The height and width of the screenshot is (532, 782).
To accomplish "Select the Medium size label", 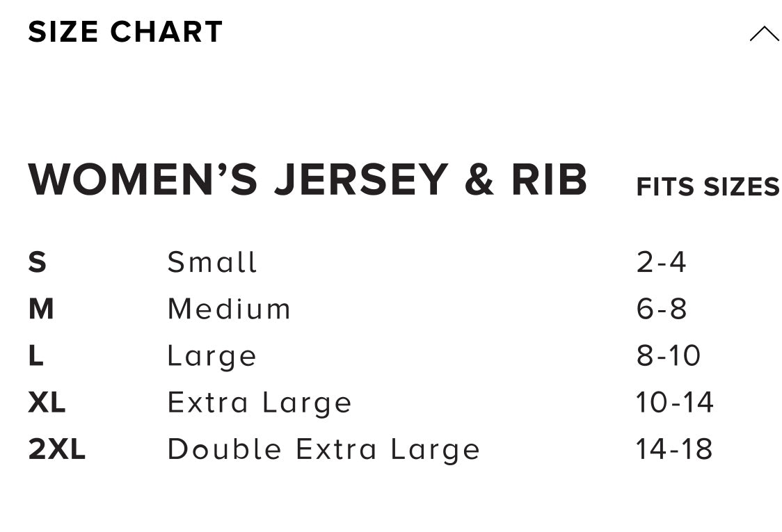I will (229, 309).
